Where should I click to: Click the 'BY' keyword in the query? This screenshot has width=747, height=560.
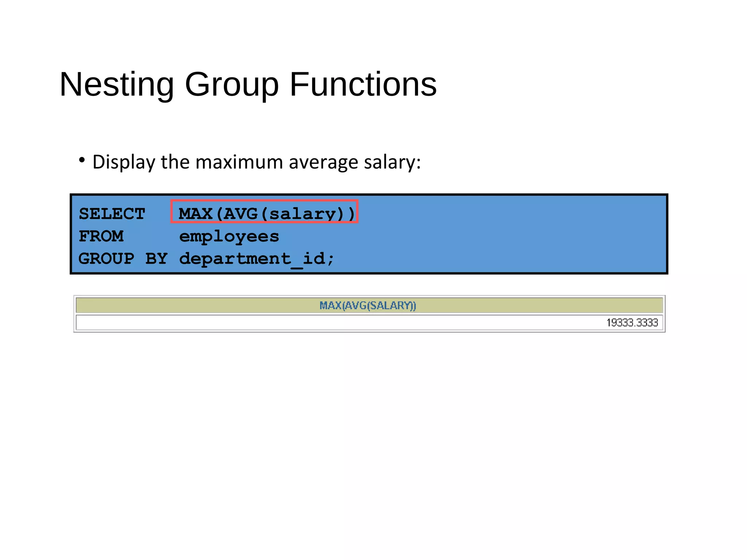click(156, 259)
